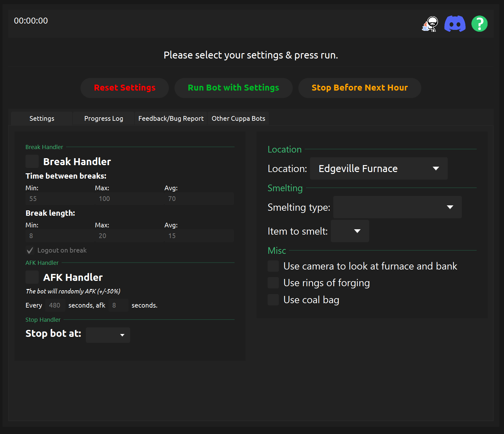Check the Use coal bag option
This screenshot has height=434, width=504.
(273, 300)
